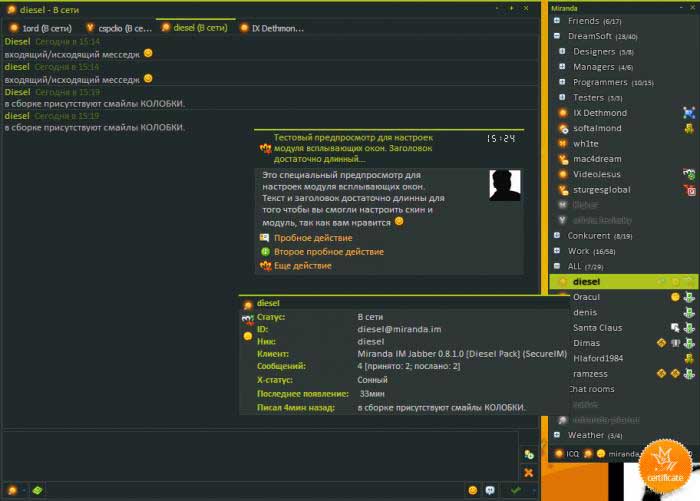This screenshot has width=700, height=501.
Task: Select contact Oracul
Action: 586,297
